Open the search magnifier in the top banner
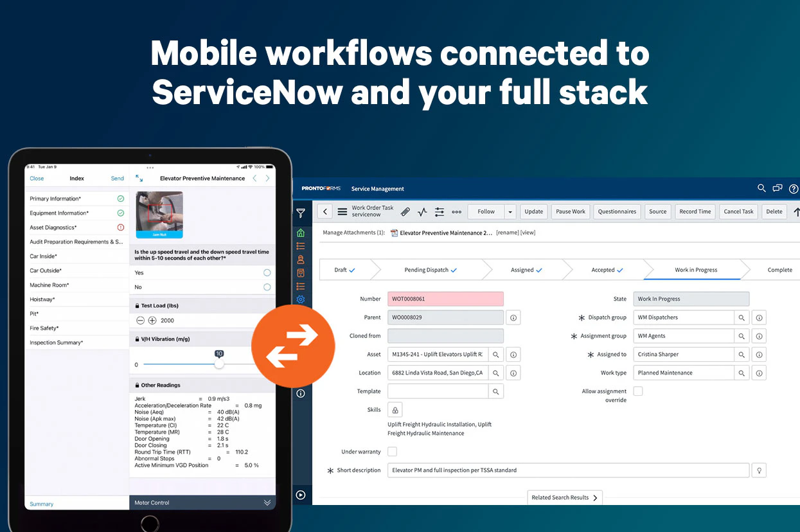Viewport: 800px width, 532px height. (762, 188)
